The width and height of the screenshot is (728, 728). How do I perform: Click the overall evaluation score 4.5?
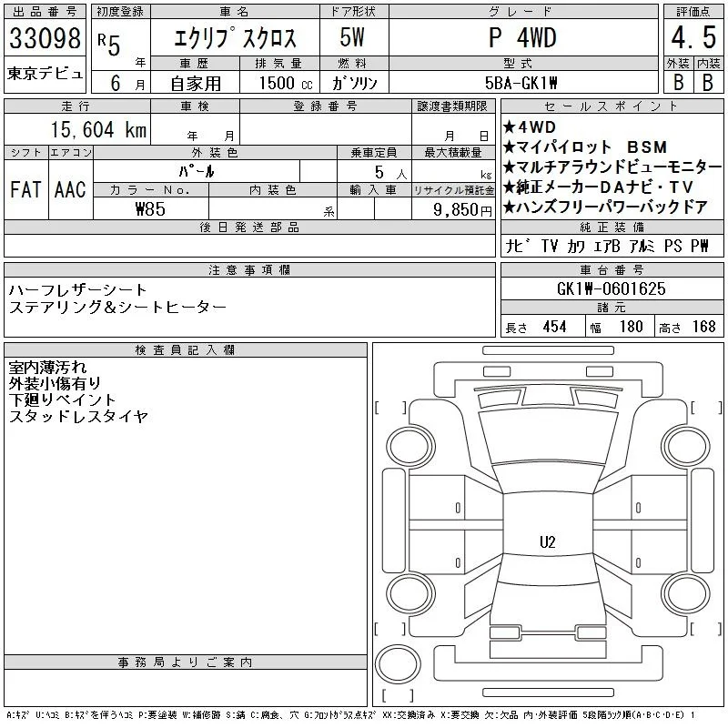[x=693, y=37]
